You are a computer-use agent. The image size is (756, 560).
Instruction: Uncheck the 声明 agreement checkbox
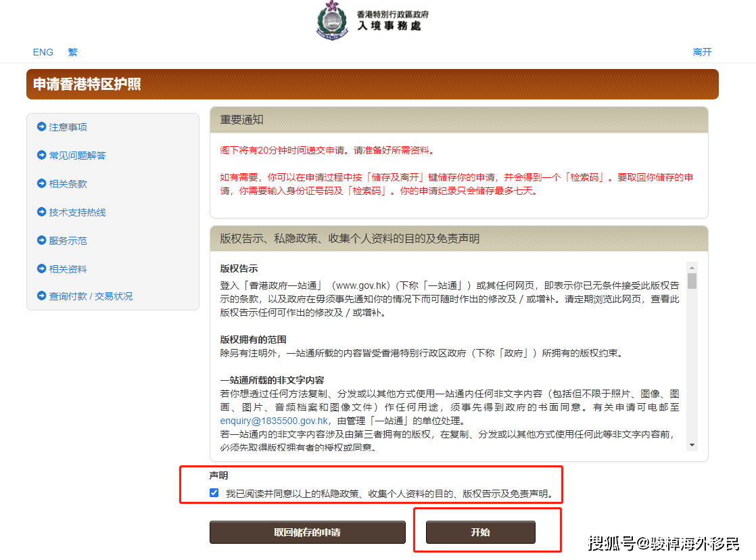point(214,493)
